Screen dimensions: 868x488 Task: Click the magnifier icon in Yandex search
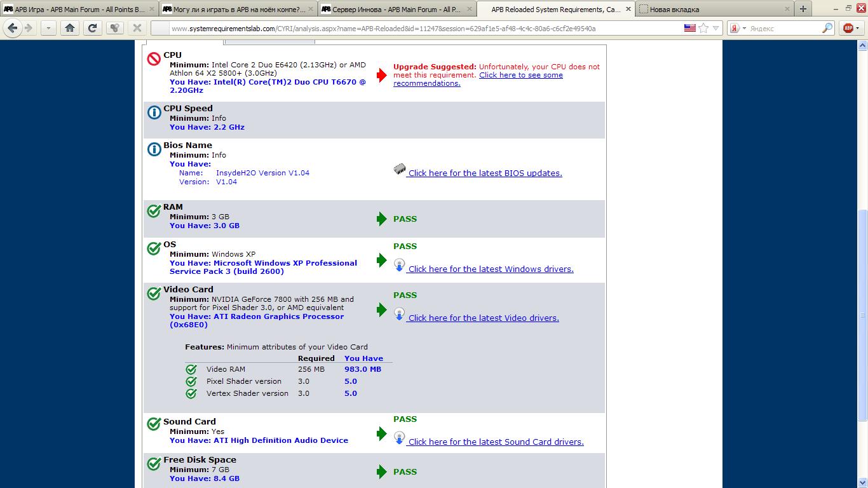coord(827,28)
